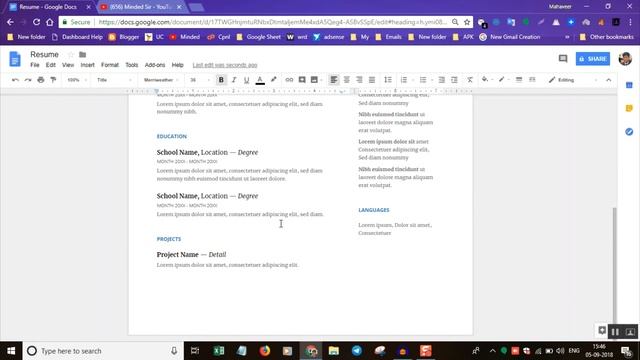Open Tasks side panel icon
This screenshot has width=640, height=360.
coord(629,131)
